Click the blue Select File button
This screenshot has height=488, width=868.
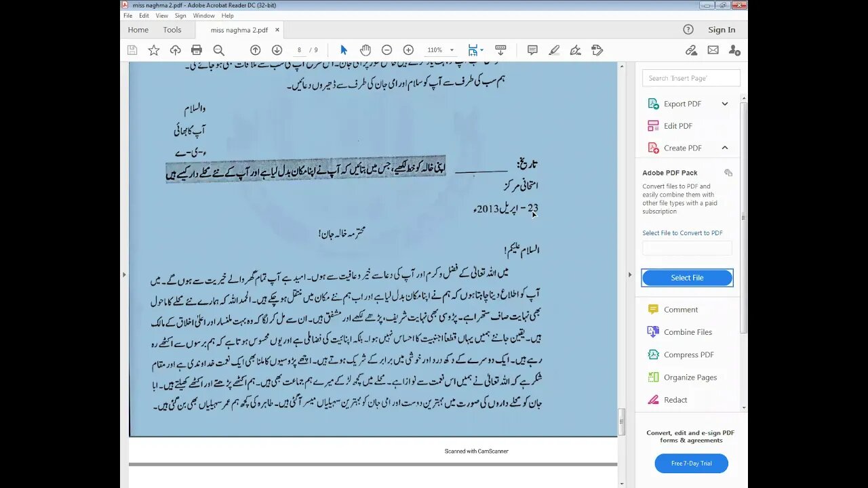[x=687, y=278]
